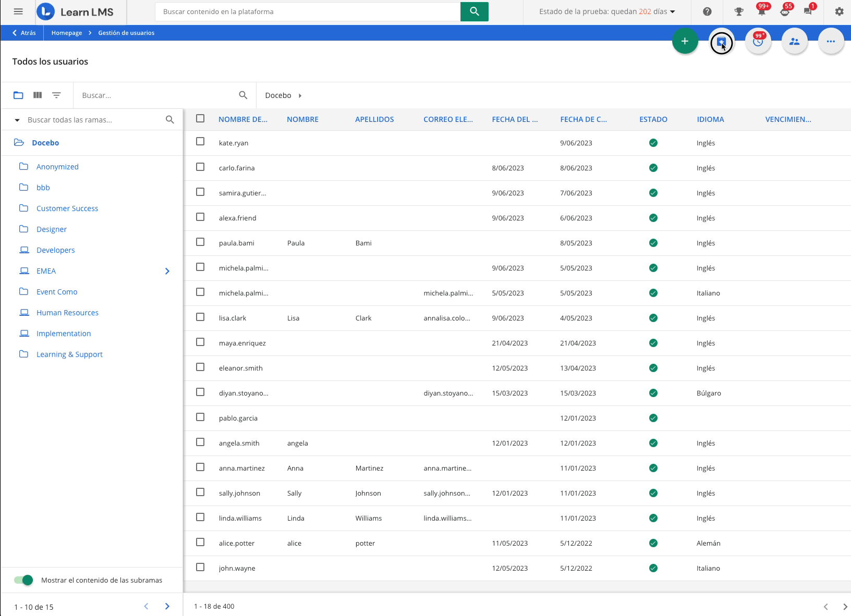Click username alice.potter
The image size is (851, 616).
click(237, 543)
